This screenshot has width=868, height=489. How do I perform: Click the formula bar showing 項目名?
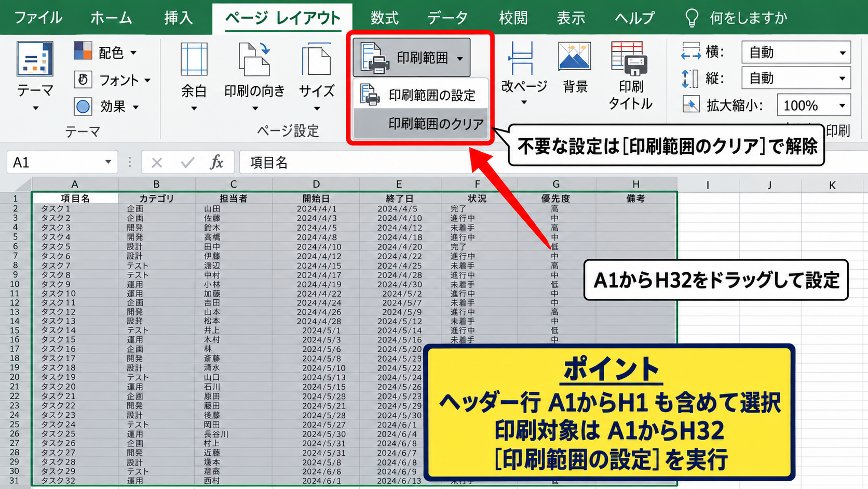(x=552, y=163)
